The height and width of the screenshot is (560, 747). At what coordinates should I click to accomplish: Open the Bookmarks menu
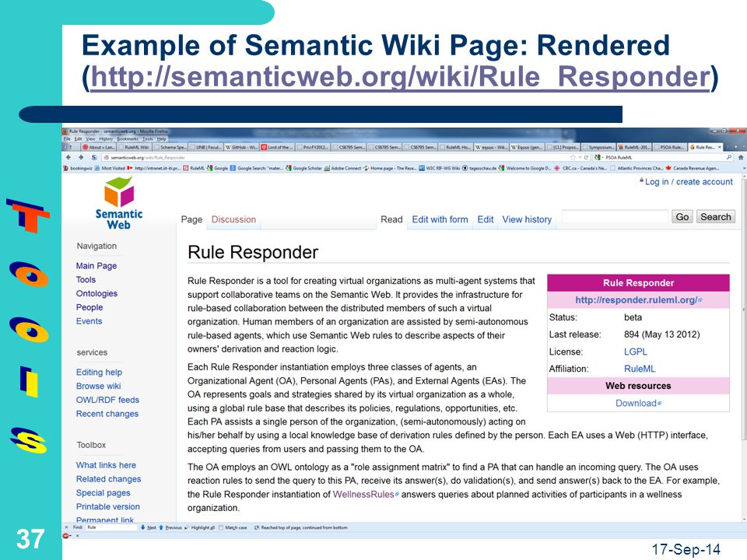tap(127, 138)
